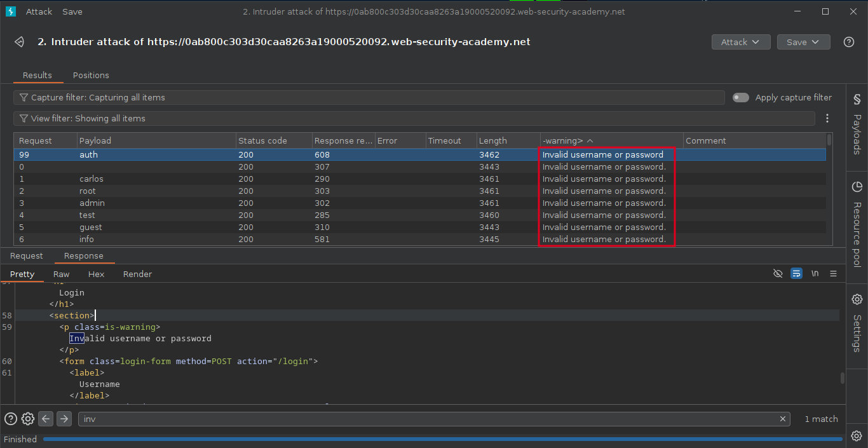
Task: Expand the Attack dropdown button
Action: pyautogui.click(x=740, y=42)
